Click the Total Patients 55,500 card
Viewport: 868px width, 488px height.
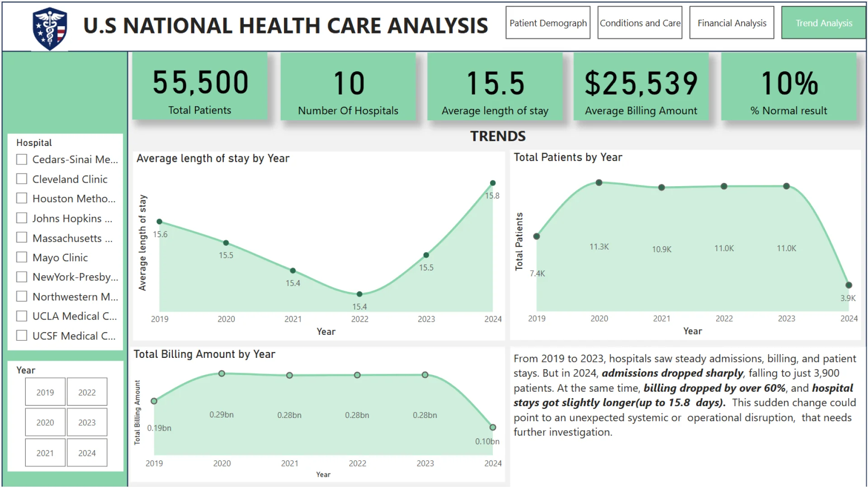(x=200, y=87)
